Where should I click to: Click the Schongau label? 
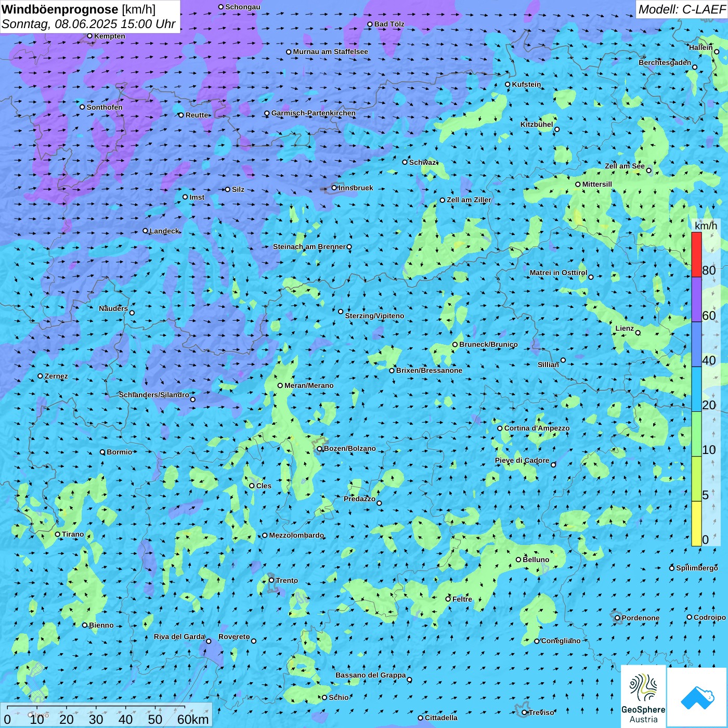pos(243,7)
